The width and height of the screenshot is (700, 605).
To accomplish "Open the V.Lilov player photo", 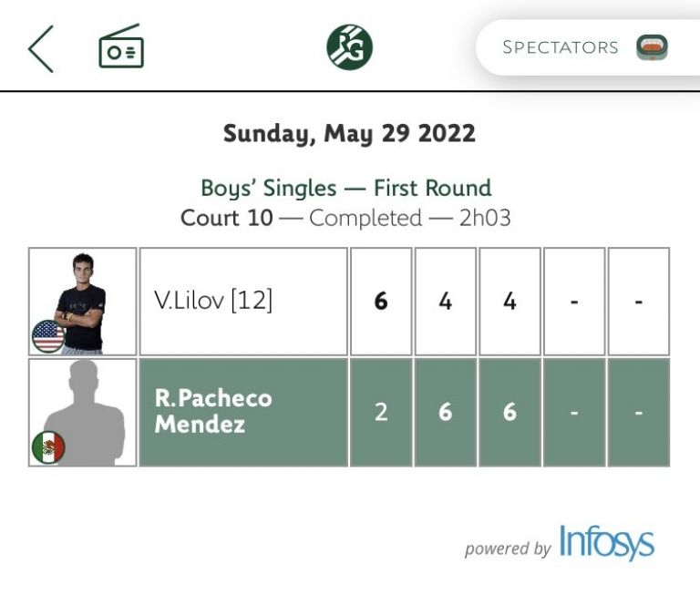I will (83, 302).
